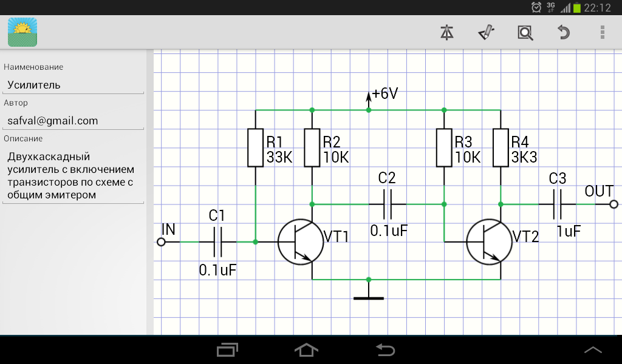Select transistor VT2 on the schematic
Image resolution: width=622 pixels, height=364 pixels.
490,242
